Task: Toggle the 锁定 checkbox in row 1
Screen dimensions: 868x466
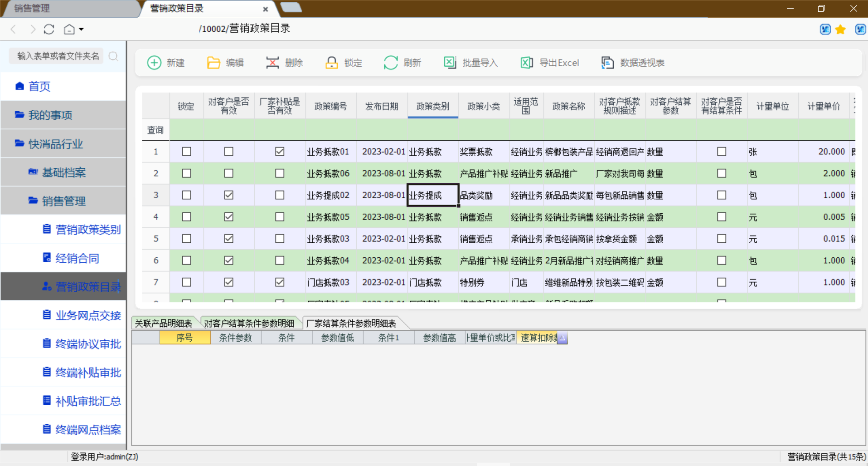Action: pos(186,152)
